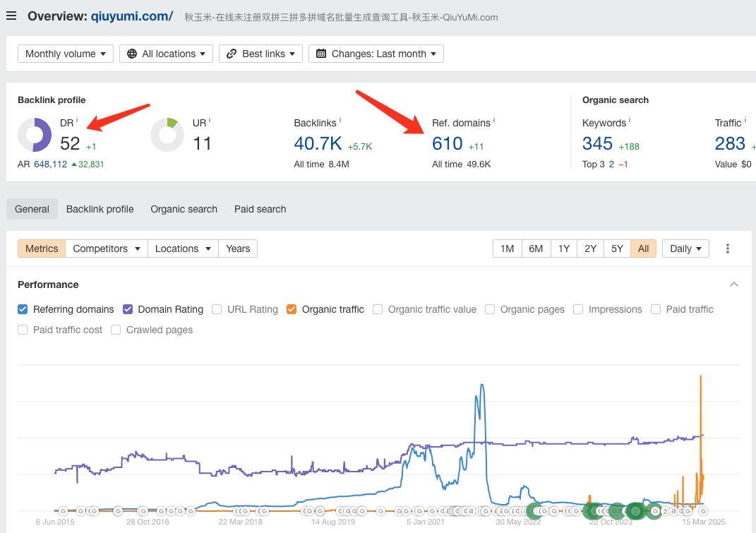
Task: Click the UR donut chart
Action: (x=167, y=135)
